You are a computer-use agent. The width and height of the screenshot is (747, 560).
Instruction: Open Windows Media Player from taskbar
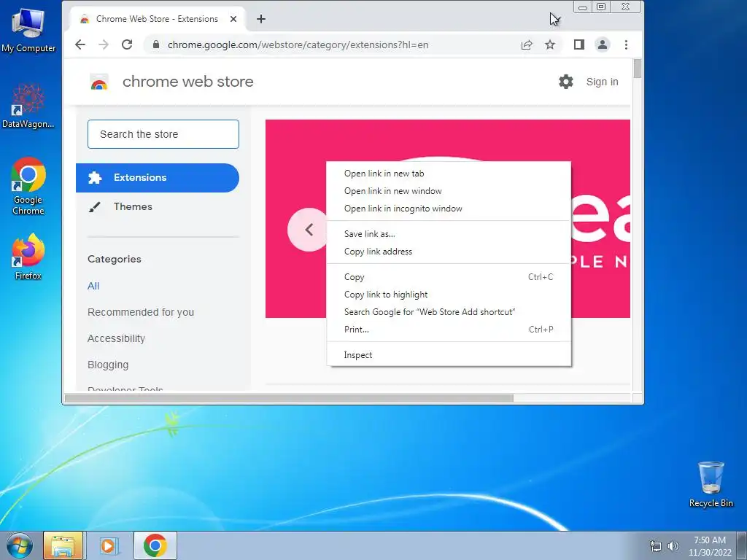click(x=109, y=545)
